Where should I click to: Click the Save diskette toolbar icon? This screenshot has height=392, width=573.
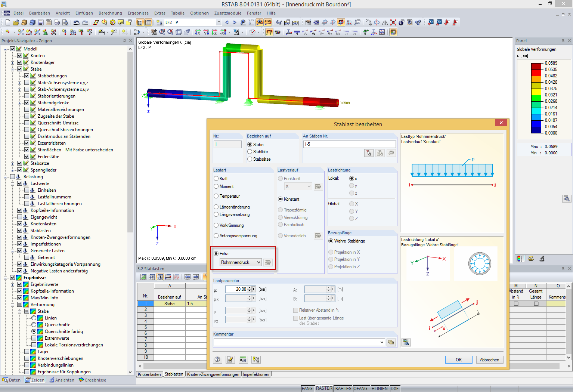[x=41, y=22]
